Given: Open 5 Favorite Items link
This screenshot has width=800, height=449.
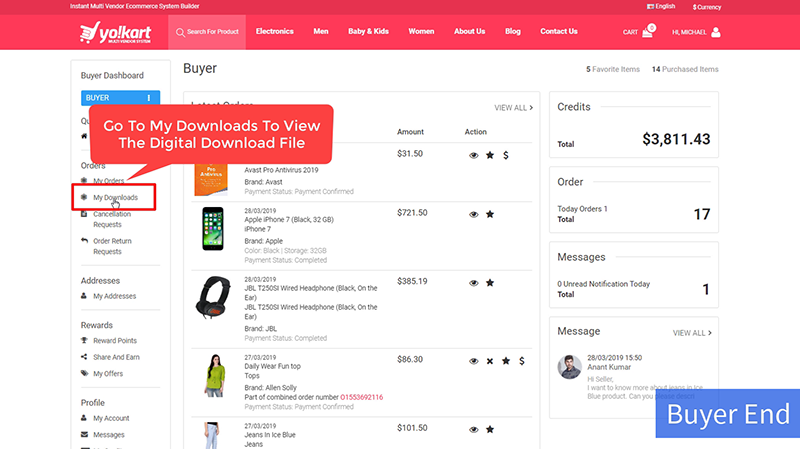Looking at the screenshot, I should 613,69.
